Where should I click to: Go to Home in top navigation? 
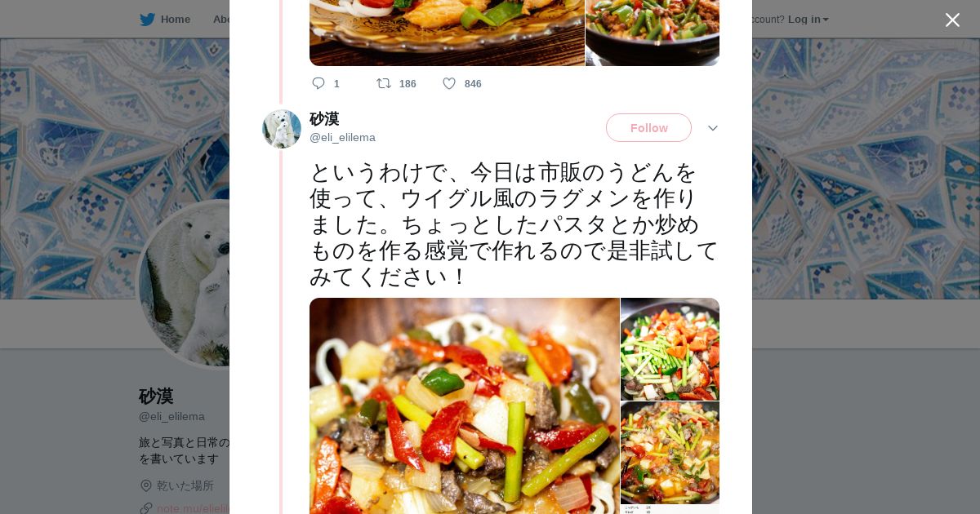pos(176,19)
